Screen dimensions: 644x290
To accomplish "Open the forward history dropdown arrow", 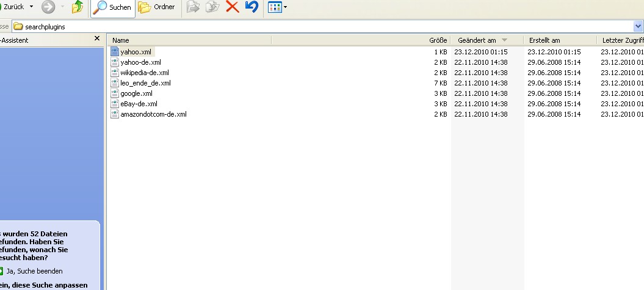I will [x=62, y=7].
